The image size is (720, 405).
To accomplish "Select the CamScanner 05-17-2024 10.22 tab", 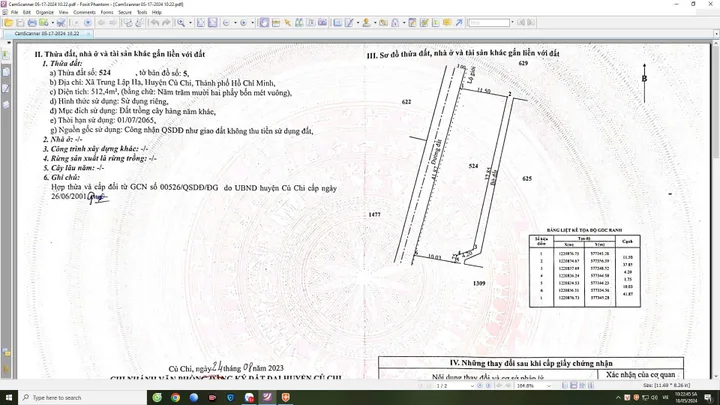I will [46, 34].
